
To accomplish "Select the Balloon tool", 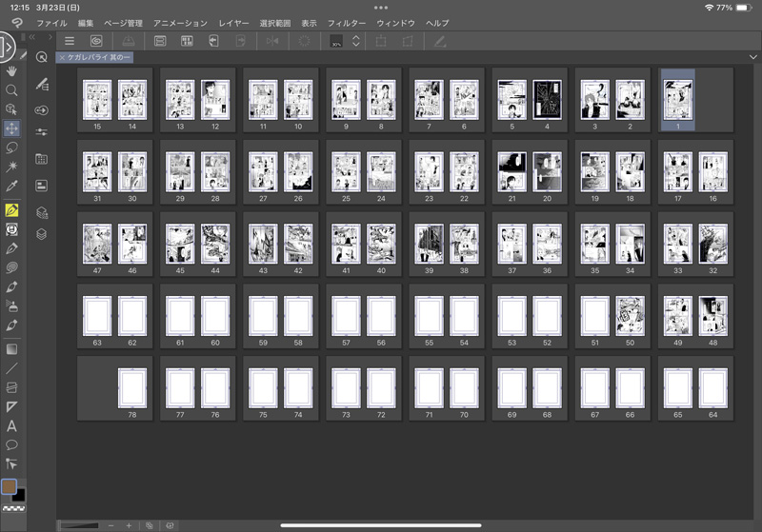I will (11, 444).
